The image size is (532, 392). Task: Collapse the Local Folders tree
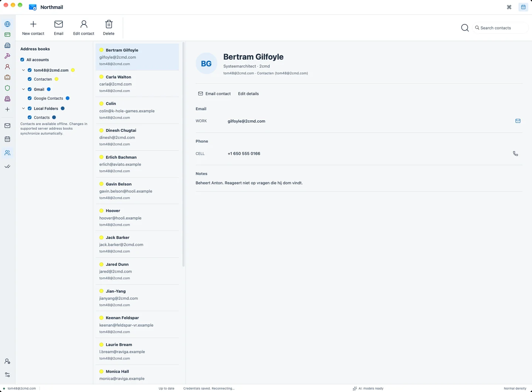click(x=23, y=108)
